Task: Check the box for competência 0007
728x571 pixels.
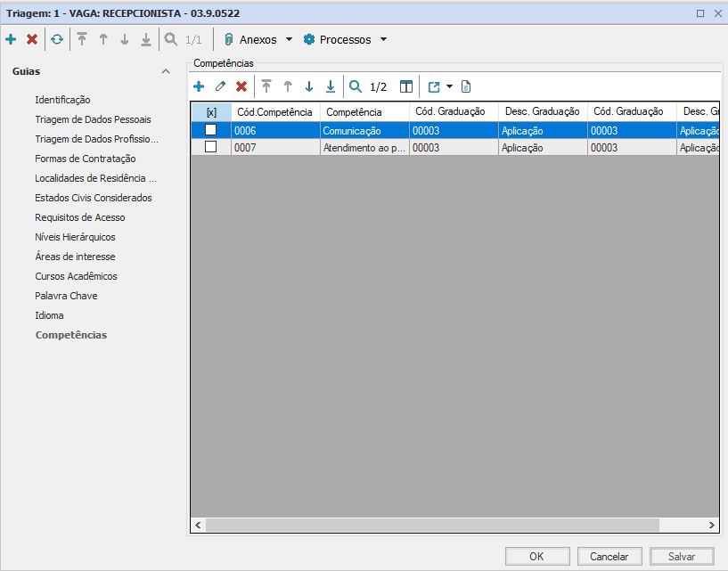Action: pyautogui.click(x=211, y=147)
